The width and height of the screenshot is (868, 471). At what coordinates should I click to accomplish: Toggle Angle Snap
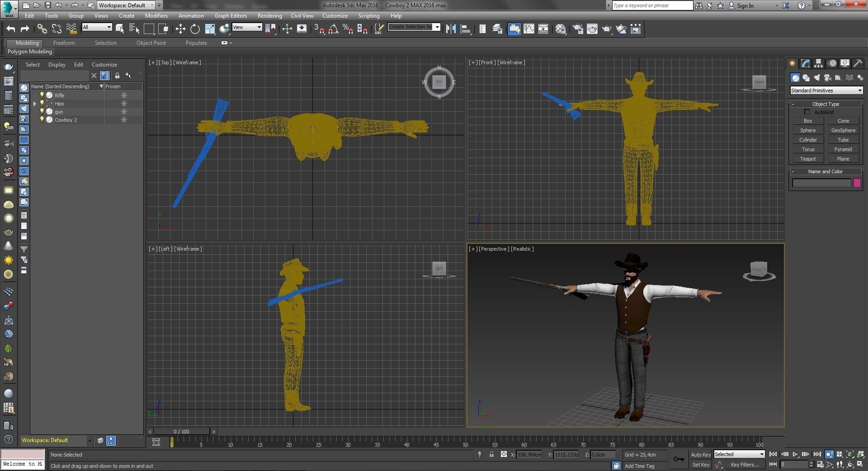click(334, 29)
